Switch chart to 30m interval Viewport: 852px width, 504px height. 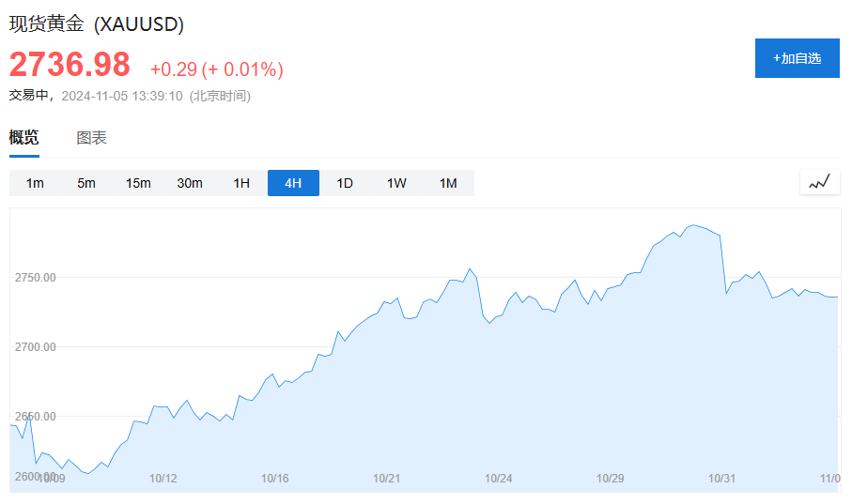(x=190, y=183)
